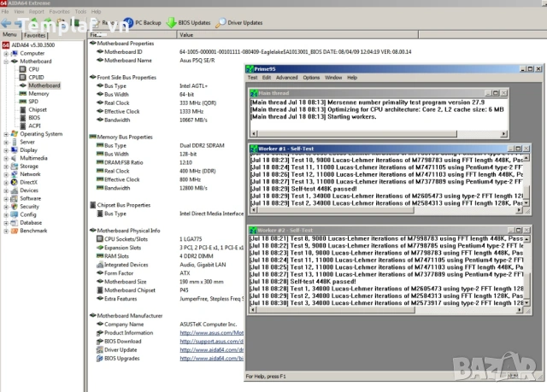Click Storage node icon in tree
The width and height of the screenshot is (547, 392).
point(15,166)
